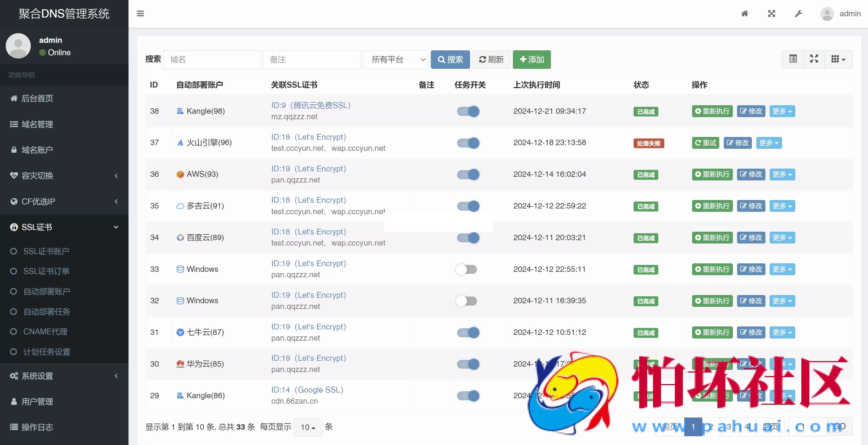Open the 所有平台 platform dropdown
Screen dimensions: 868x445
[x=396, y=59]
